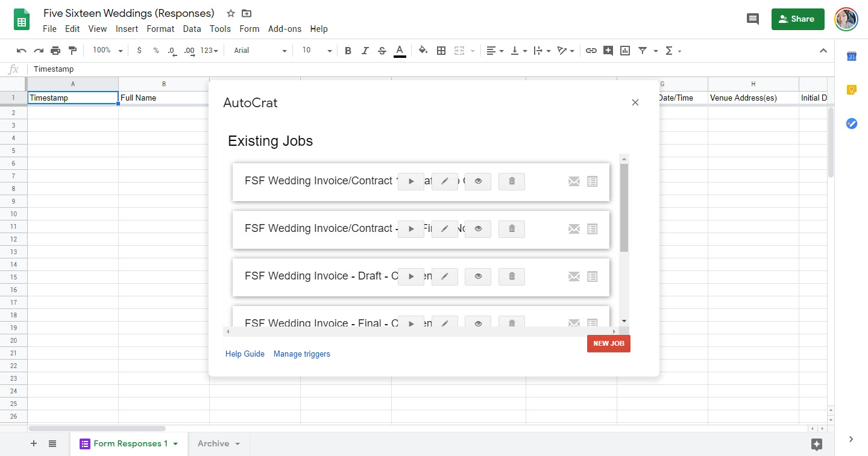Click the Redo toolbar icon
This screenshot has height=456, width=868.
click(39, 51)
